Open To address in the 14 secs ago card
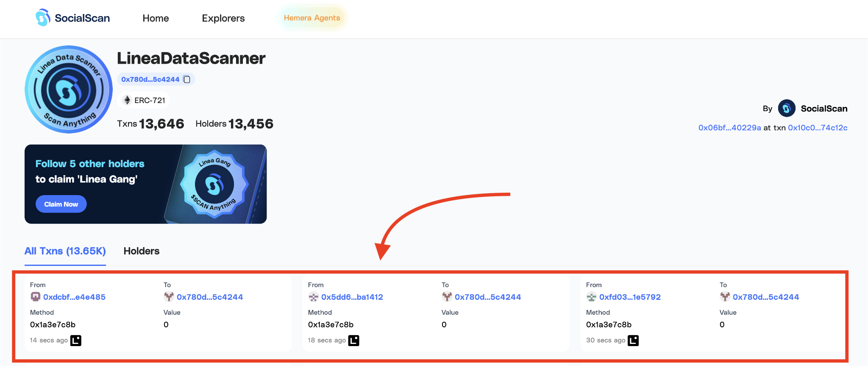 click(x=210, y=297)
